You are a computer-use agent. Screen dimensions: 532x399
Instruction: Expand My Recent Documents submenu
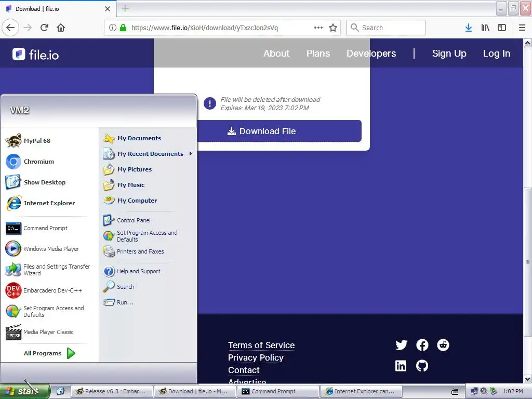[148, 154]
